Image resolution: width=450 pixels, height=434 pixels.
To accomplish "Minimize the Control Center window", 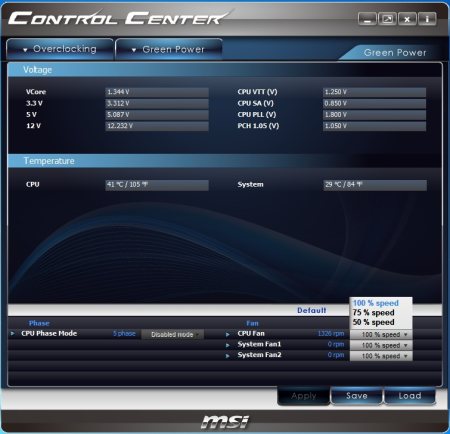I will coord(367,19).
